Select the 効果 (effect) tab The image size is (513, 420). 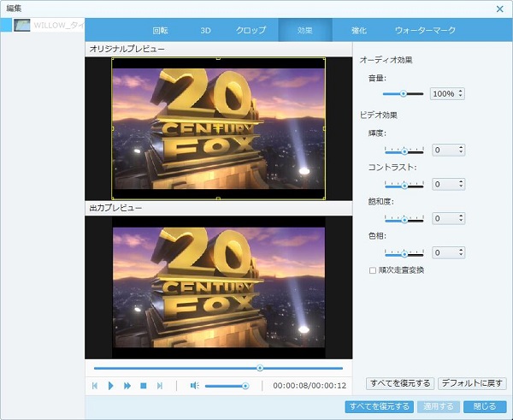click(305, 31)
